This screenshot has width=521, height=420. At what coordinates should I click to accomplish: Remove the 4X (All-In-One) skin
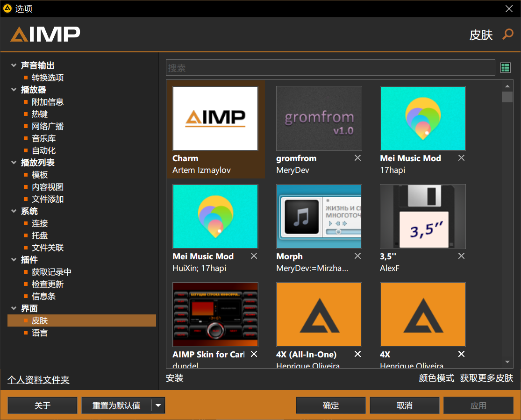pos(357,354)
